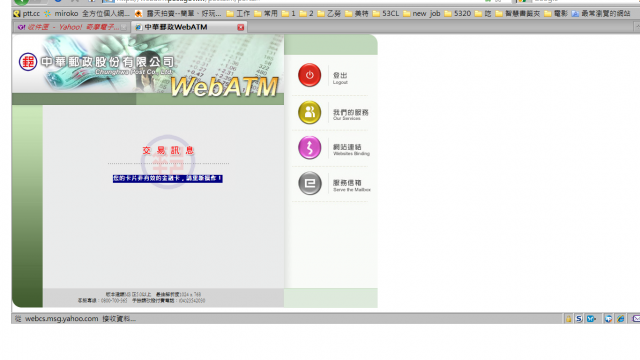Click the Websites Binding text link
The height and width of the screenshot is (360, 640).
[x=351, y=149]
